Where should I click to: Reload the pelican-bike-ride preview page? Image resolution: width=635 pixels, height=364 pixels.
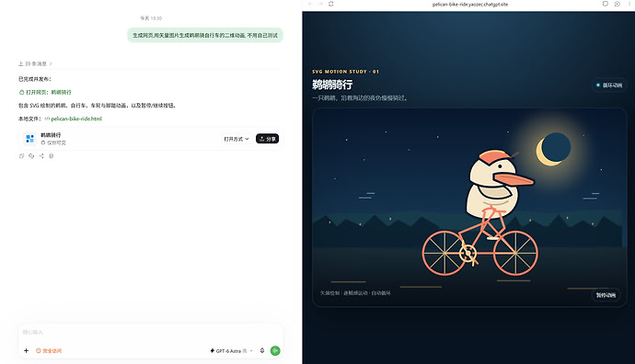331,4
